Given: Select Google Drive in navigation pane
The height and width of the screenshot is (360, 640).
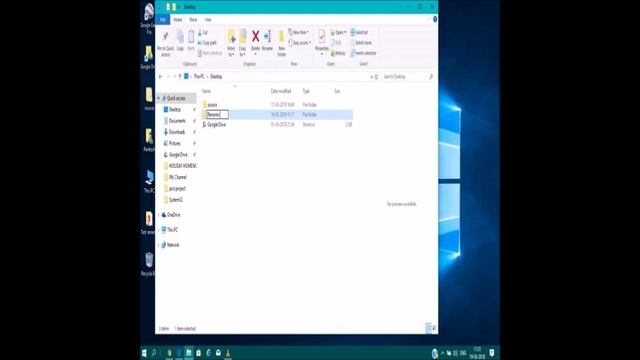Looking at the screenshot, I should (178, 155).
